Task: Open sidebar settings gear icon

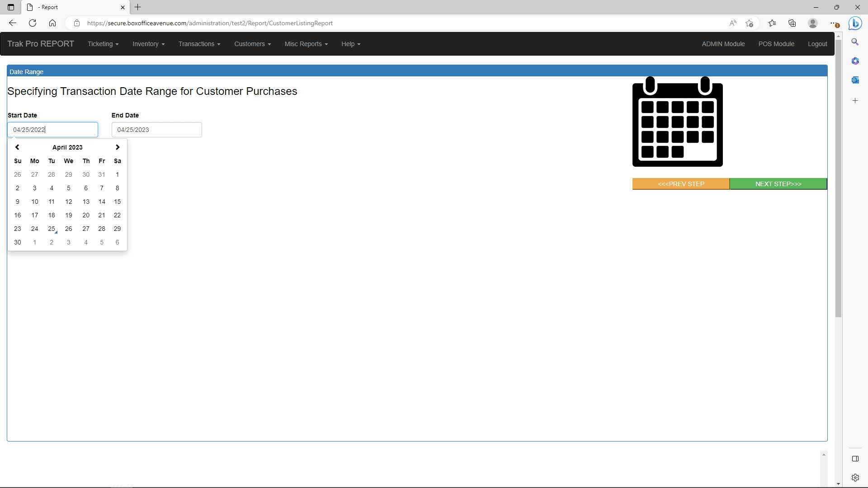Action: click(x=855, y=478)
